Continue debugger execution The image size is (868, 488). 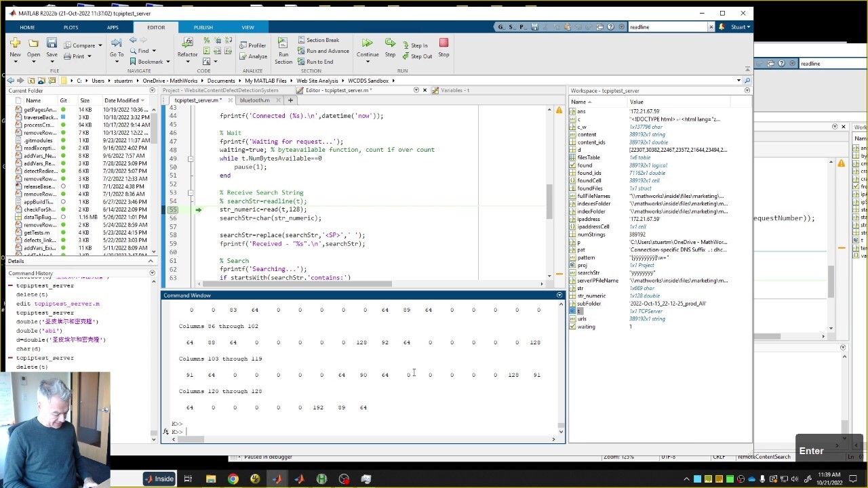(367, 43)
